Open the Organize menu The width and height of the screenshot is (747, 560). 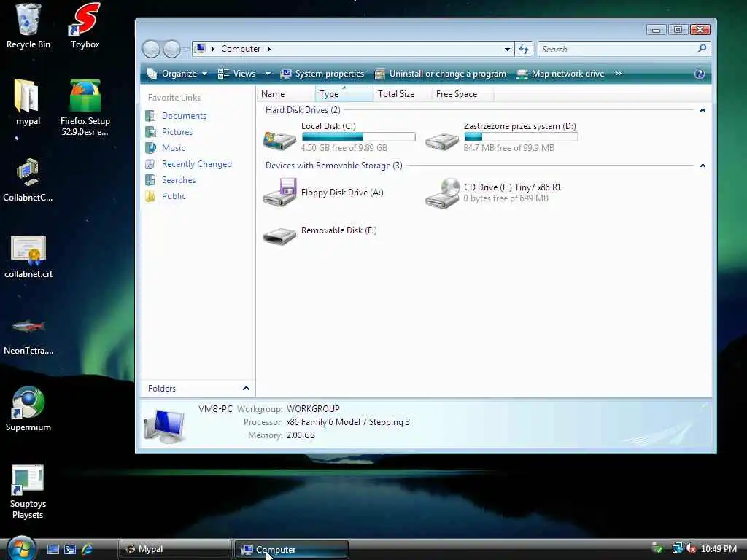tap(177, 74)
